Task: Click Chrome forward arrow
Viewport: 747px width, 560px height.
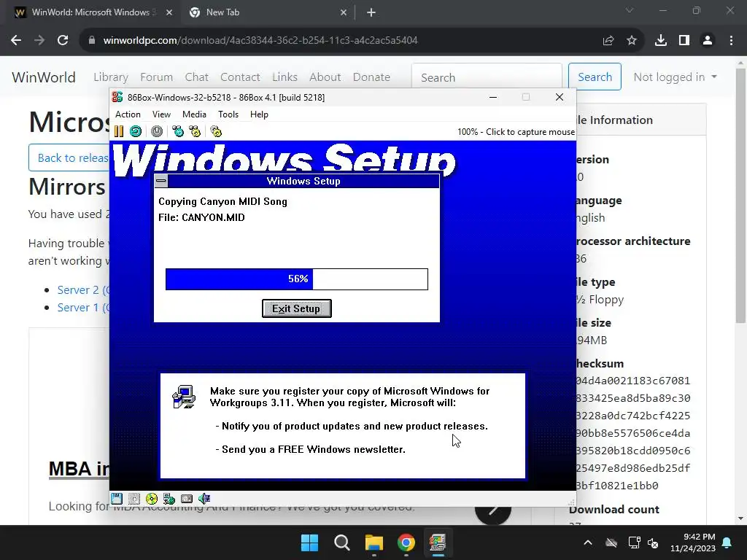Action: [39, 41]
